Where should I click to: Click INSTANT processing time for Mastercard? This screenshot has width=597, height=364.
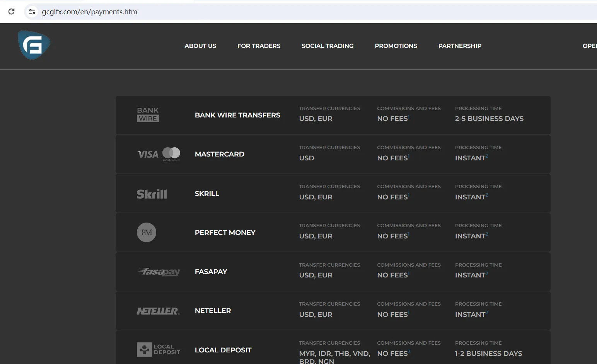coord(470,158)
